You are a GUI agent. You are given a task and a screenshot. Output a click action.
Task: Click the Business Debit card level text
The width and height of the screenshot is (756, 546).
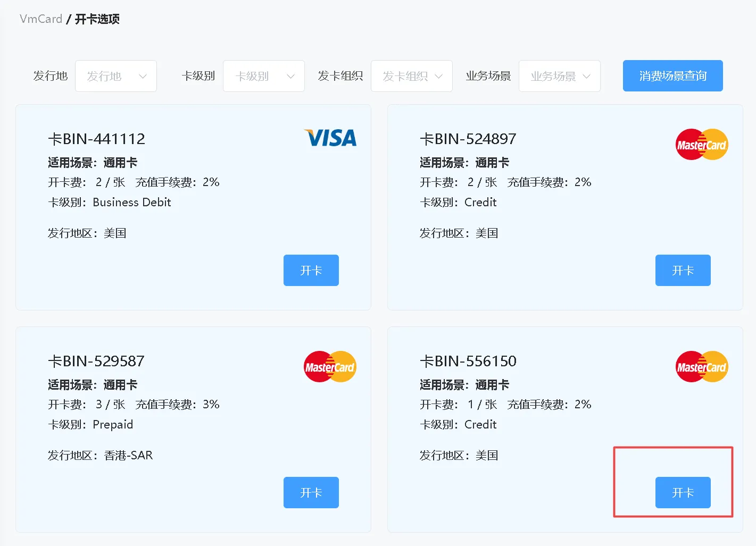point(131,203)
